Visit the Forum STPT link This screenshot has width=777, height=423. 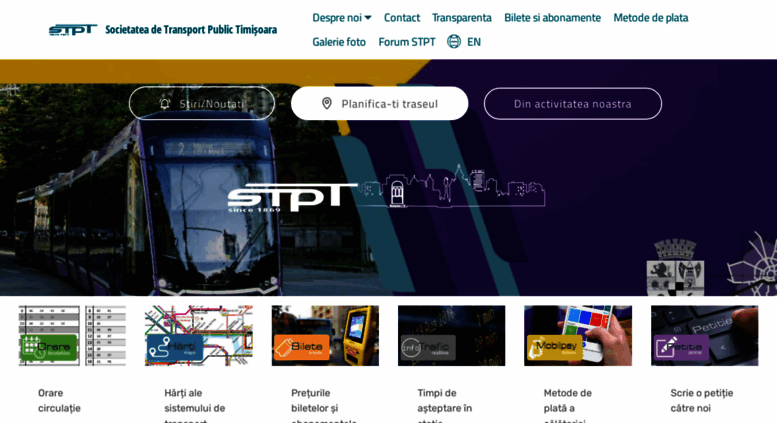[x=407, y=42]
